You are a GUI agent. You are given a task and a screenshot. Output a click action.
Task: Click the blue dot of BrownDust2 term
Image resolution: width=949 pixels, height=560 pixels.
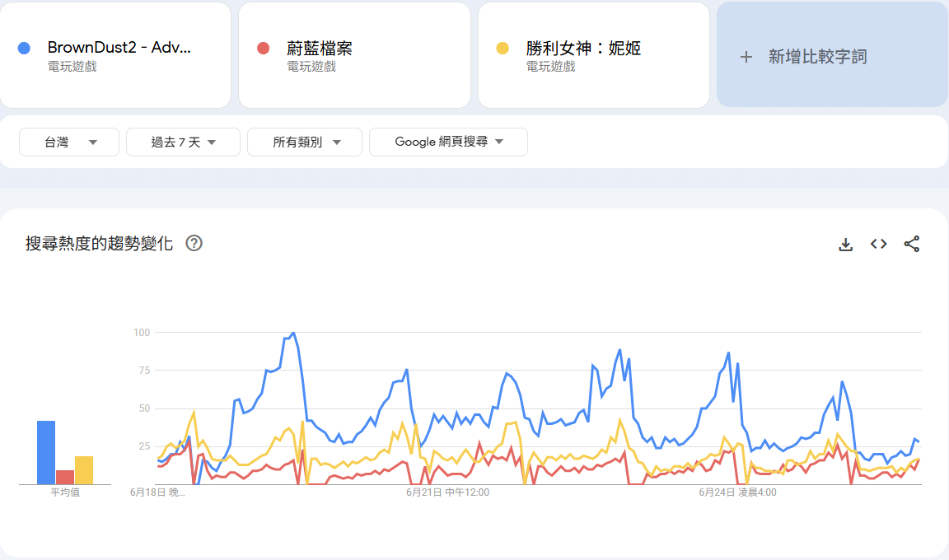point(24,49)
